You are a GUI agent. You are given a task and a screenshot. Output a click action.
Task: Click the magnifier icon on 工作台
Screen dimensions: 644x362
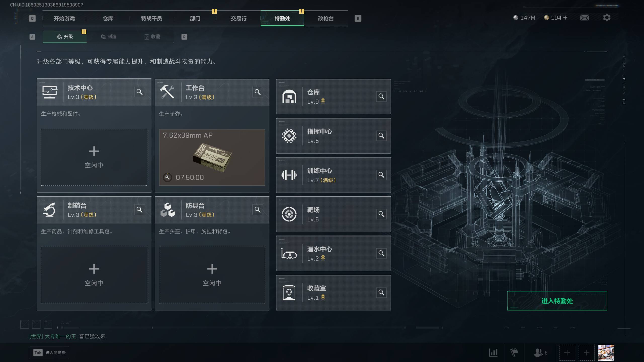point(258,92)
